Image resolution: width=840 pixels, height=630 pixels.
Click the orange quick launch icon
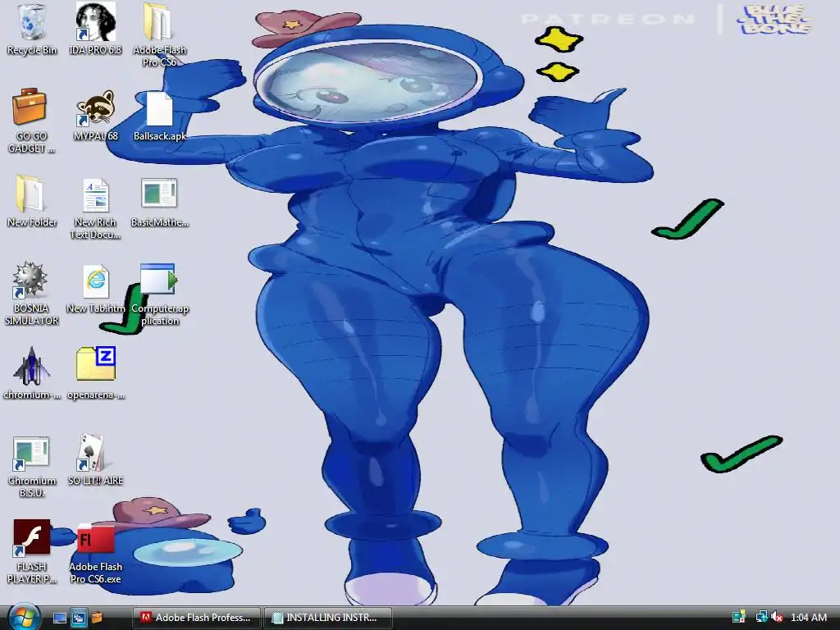pos(97,618)
